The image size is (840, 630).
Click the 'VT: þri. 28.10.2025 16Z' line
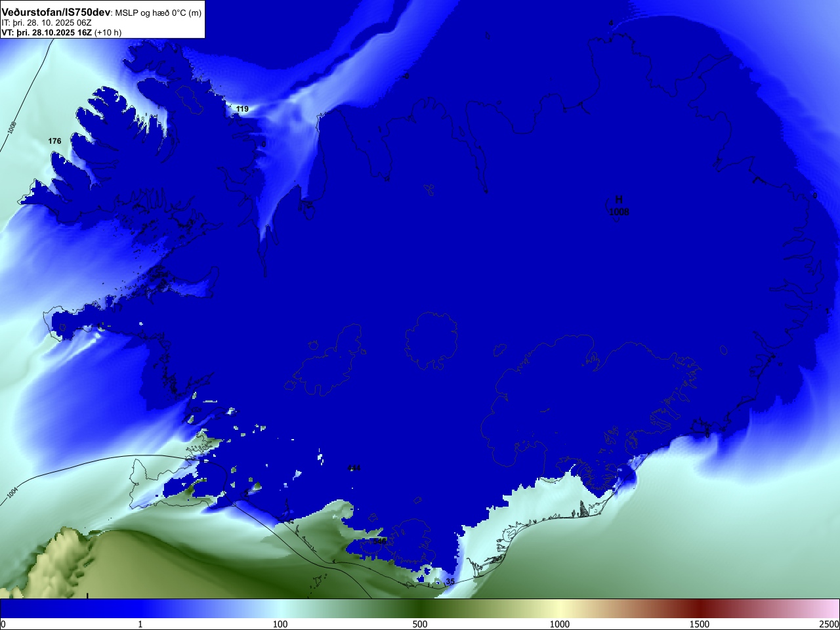47,32
